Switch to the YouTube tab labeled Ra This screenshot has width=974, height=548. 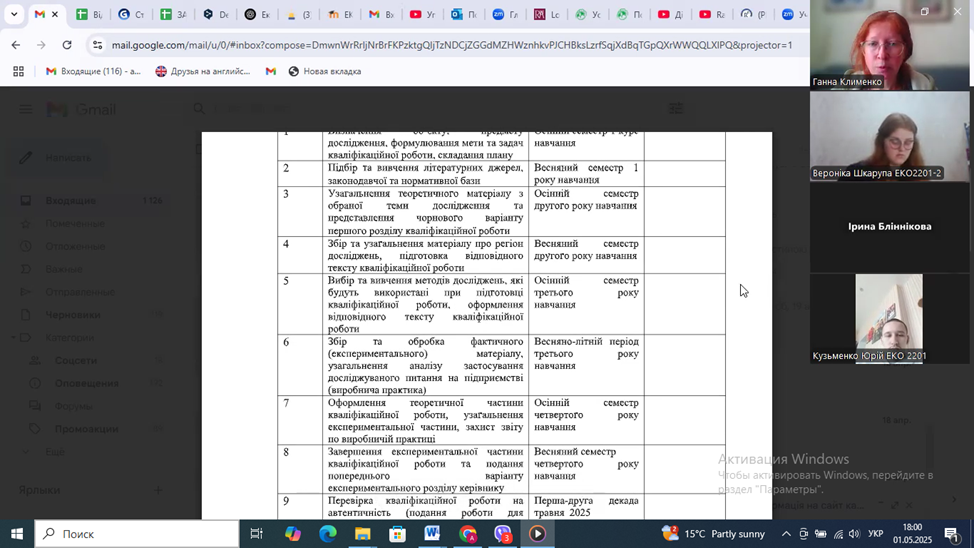click(712, 14)
